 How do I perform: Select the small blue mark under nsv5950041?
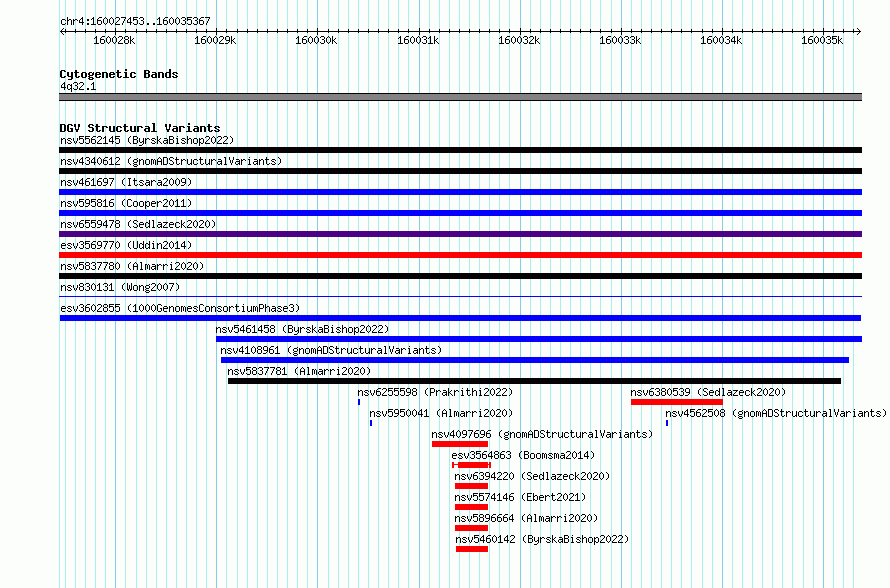tap(371, 423)
